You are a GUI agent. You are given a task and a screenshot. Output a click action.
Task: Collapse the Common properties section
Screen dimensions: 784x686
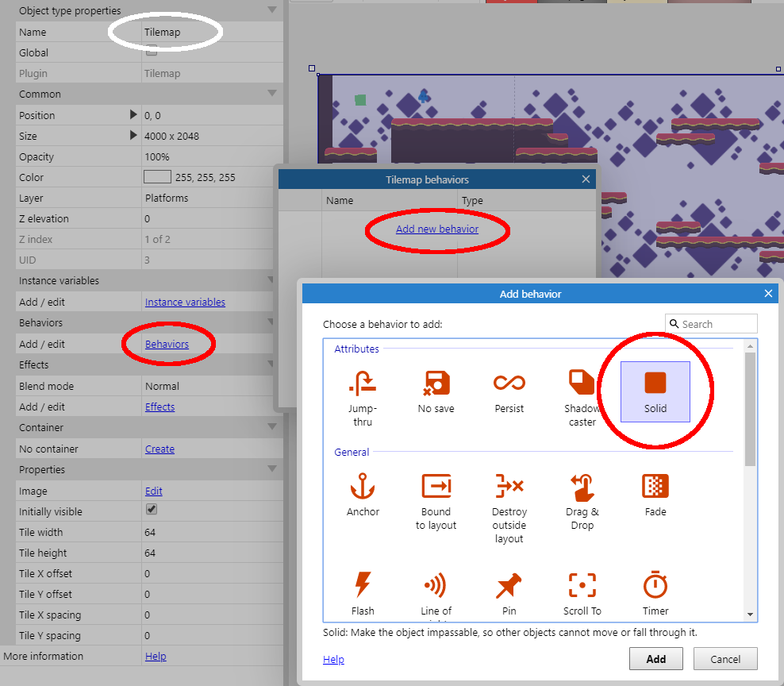(x=272, y=94)
